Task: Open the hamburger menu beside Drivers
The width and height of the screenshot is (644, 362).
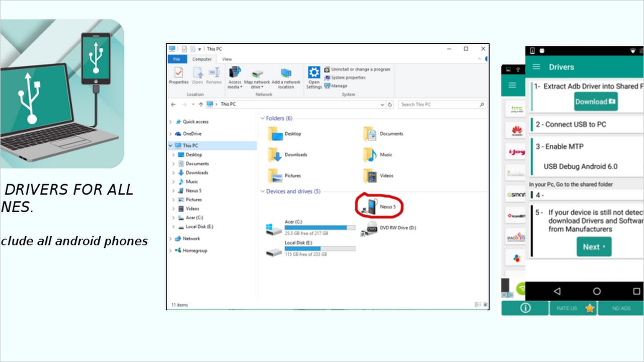Action: pyautogui.click(x=536, y=67)
